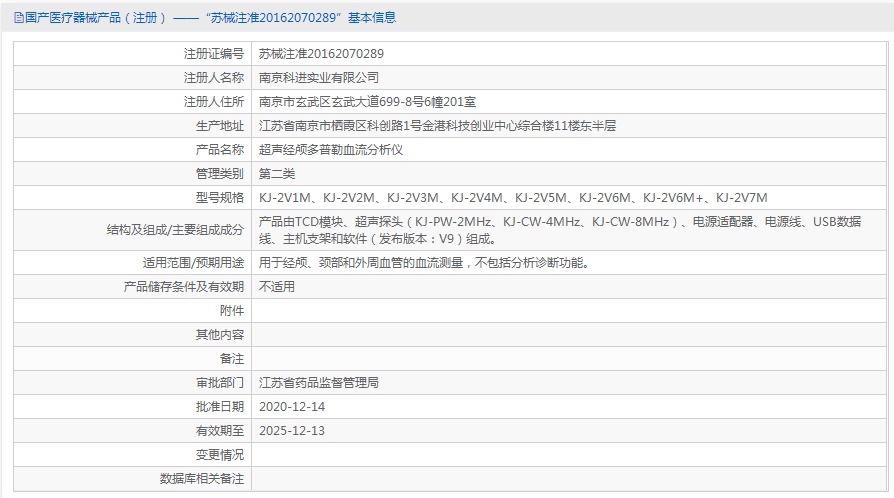Click the label 注册人住所
The width and height of the screenshot is (894, 498).
coord(214,102)
